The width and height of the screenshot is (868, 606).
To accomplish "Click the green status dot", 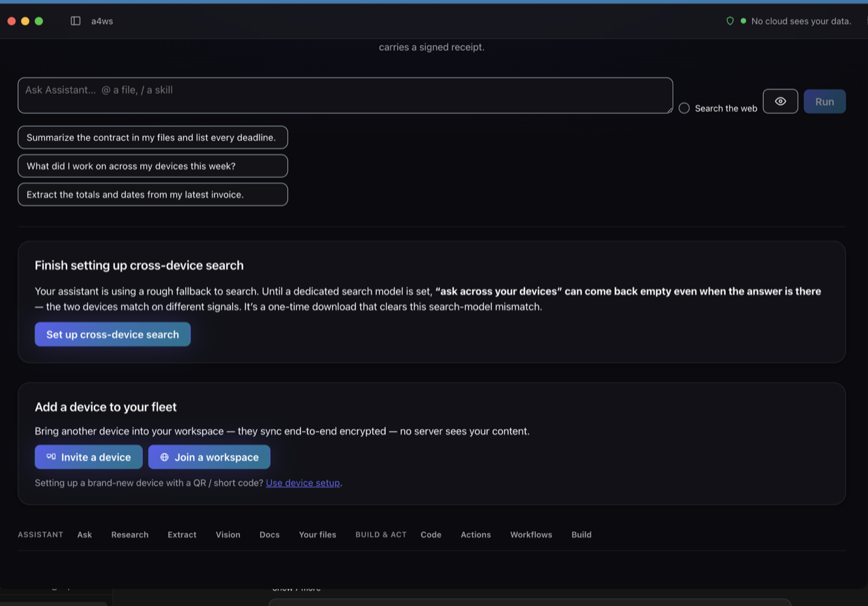I will coord(743,21).
